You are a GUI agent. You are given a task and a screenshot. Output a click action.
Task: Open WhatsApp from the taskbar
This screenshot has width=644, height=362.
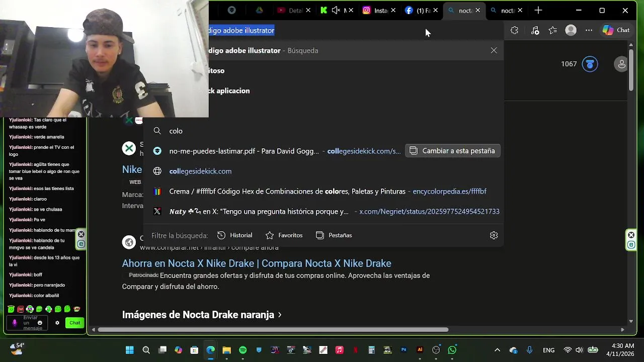point(452,350)
